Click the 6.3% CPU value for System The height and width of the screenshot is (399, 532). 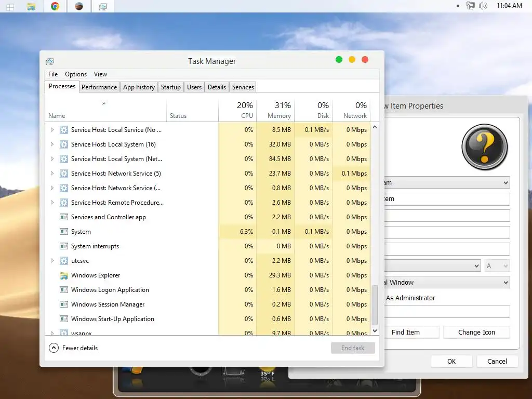(x=246, y=232)
